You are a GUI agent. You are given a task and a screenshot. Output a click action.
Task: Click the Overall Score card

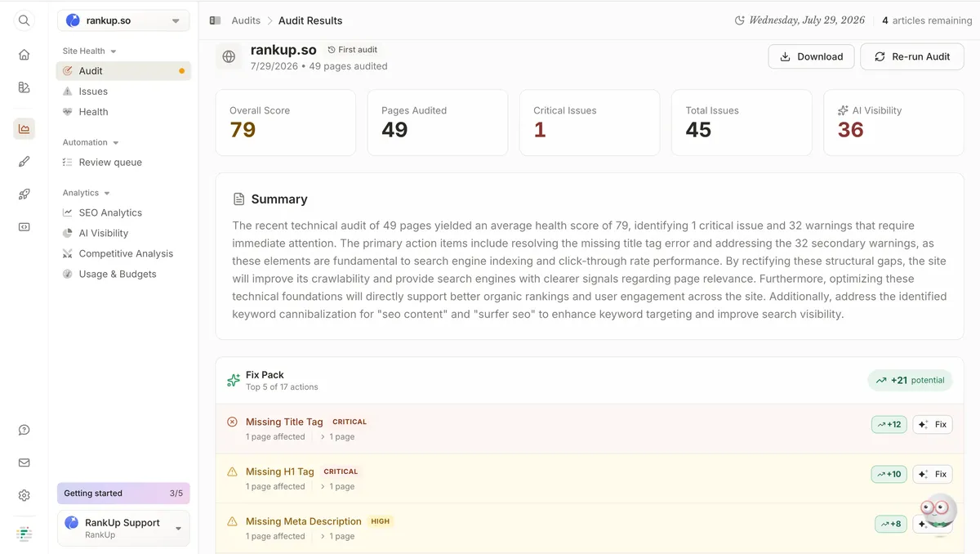(286, 123)
